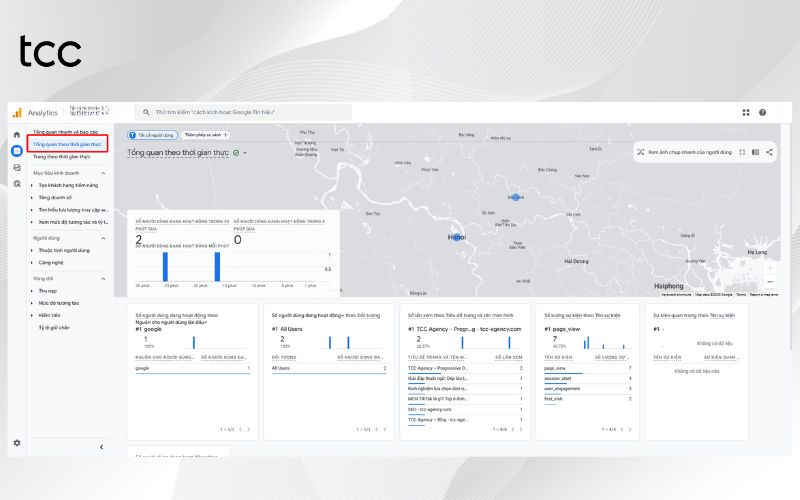Go to next page in page_view events card

click(630, 430)
